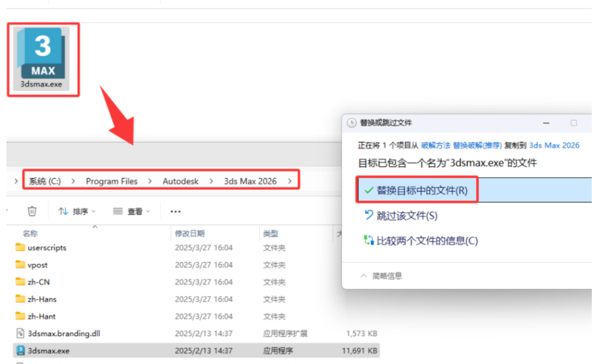Navigate to Program Files breadcrumb

[111, 182]
